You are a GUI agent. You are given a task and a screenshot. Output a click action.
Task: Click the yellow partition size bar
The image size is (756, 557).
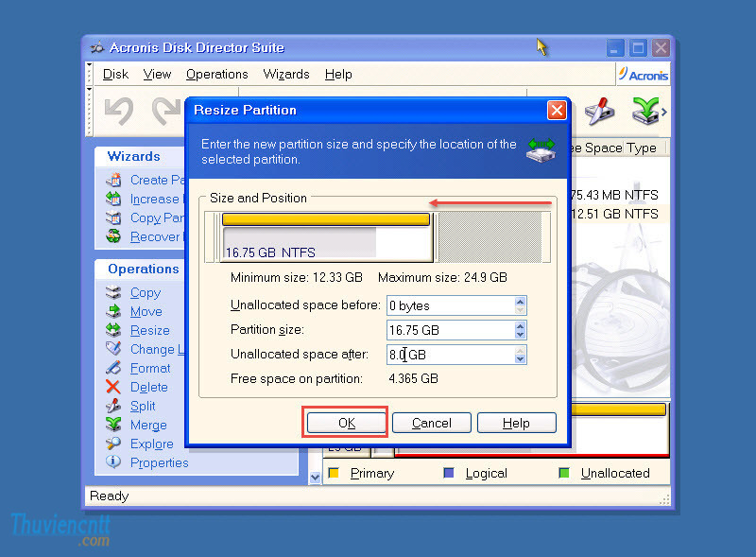coord(326,219)
